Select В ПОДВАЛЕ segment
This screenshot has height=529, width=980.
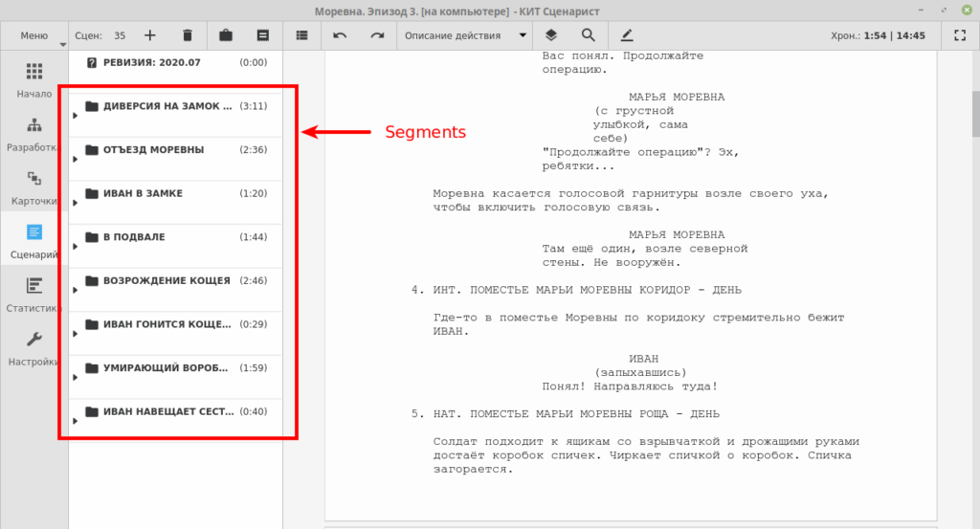pos(176,246)
